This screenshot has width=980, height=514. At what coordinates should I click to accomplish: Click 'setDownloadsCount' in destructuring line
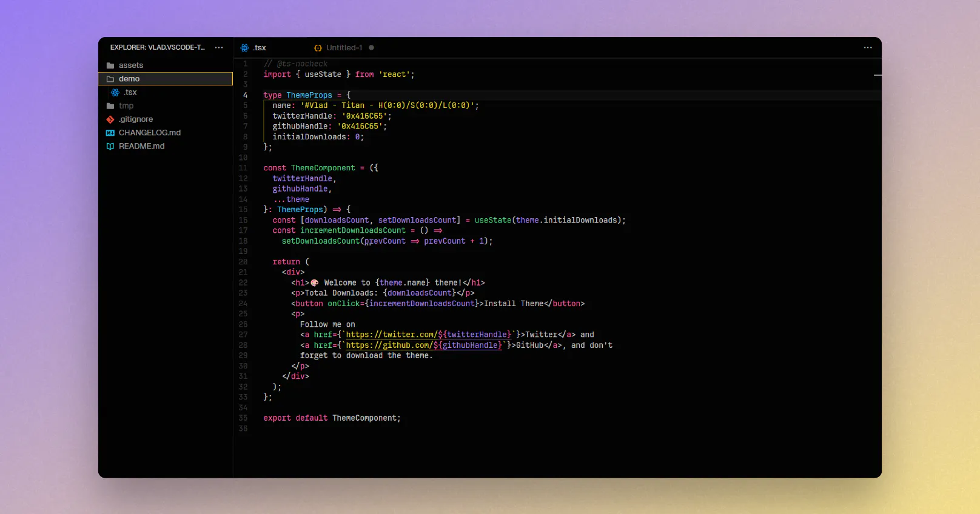tap(417, 220)
